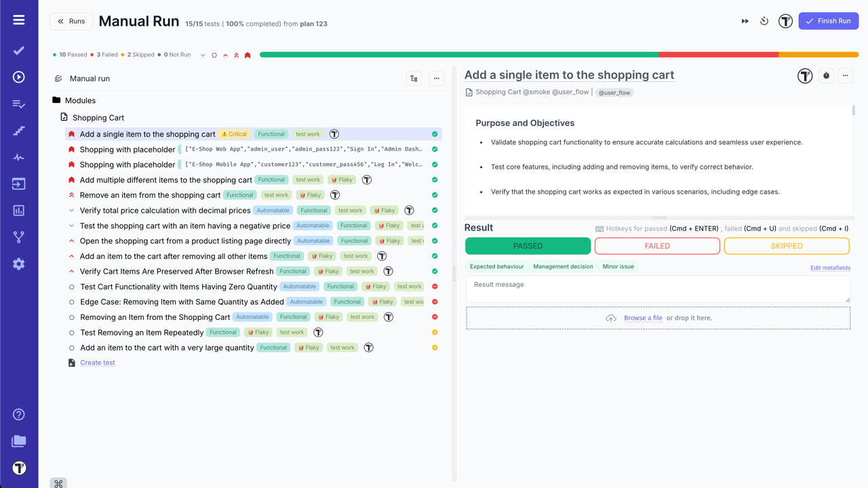Click the fast-forward icon in header
Image resolution: width=868 pixels, height=488 pixels.
745,21
